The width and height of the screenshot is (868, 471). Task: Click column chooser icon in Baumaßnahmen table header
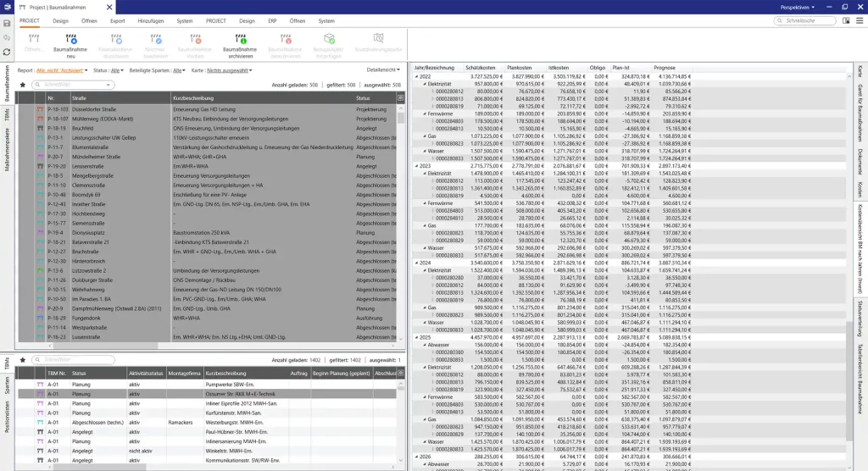[x=400, y=97]
